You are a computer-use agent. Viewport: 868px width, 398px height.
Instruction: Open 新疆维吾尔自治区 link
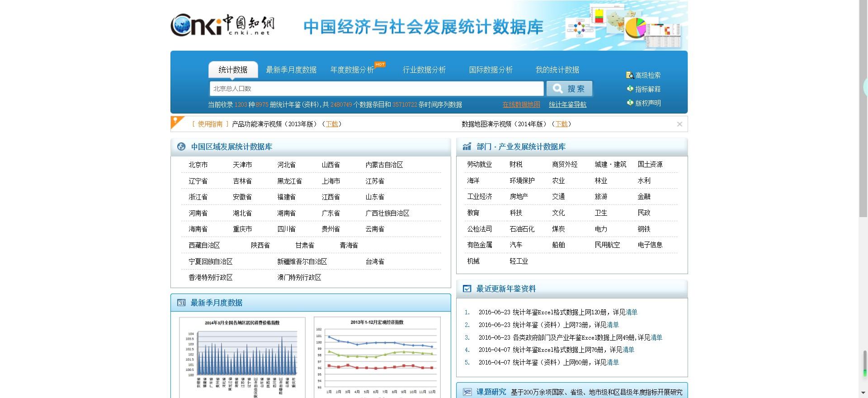(x=302, y=261)
